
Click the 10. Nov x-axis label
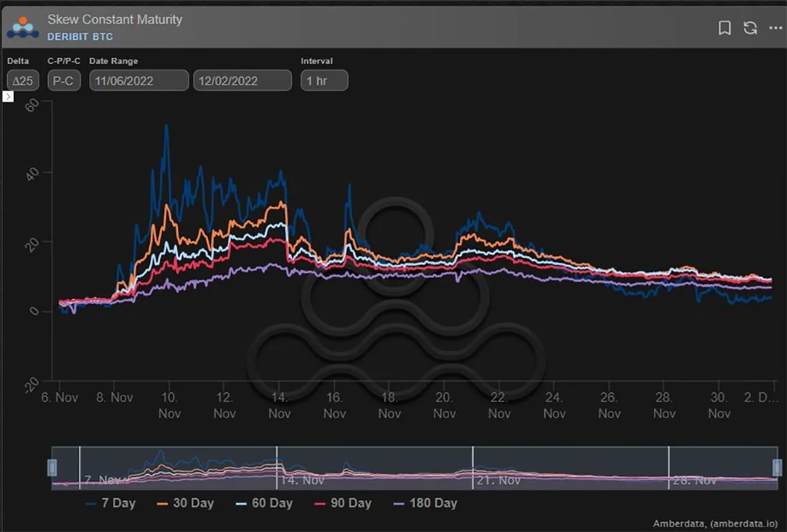169,405
